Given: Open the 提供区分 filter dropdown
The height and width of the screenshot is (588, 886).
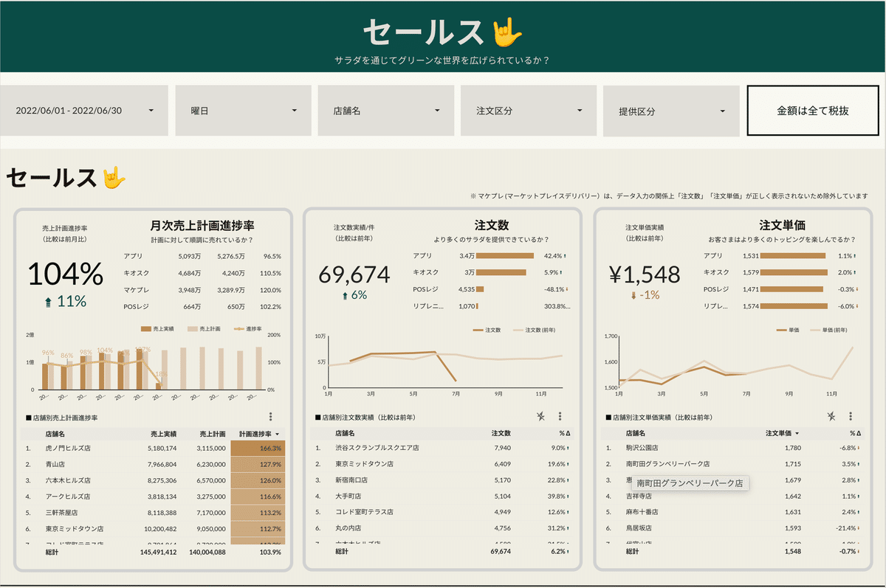Looking at the screenshot, I should click(671, 111).
